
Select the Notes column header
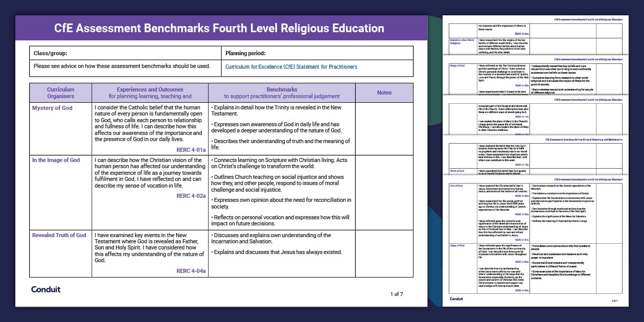384,93
